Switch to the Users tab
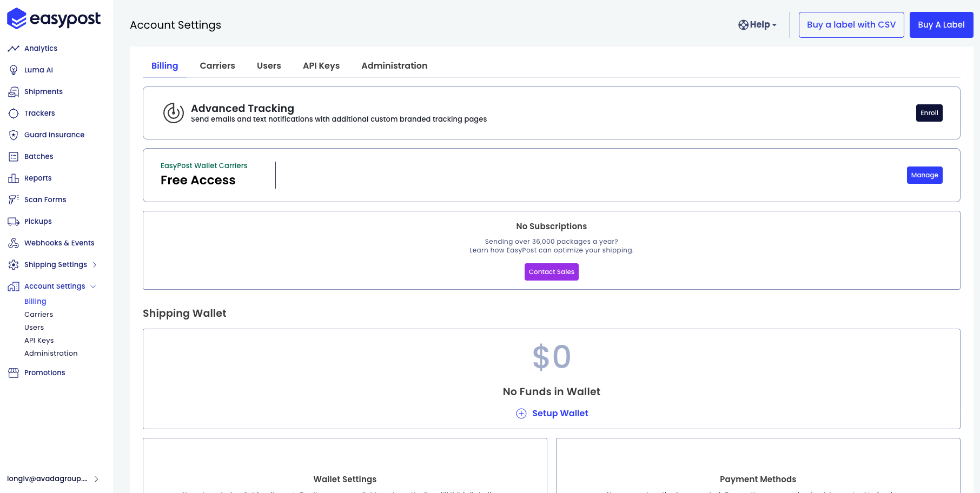 click(269, 65)
